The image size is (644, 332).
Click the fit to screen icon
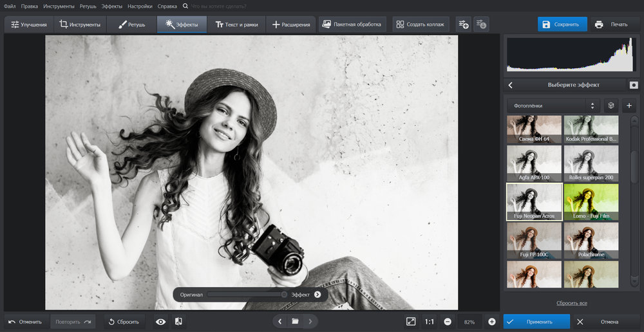click(411, 322)
